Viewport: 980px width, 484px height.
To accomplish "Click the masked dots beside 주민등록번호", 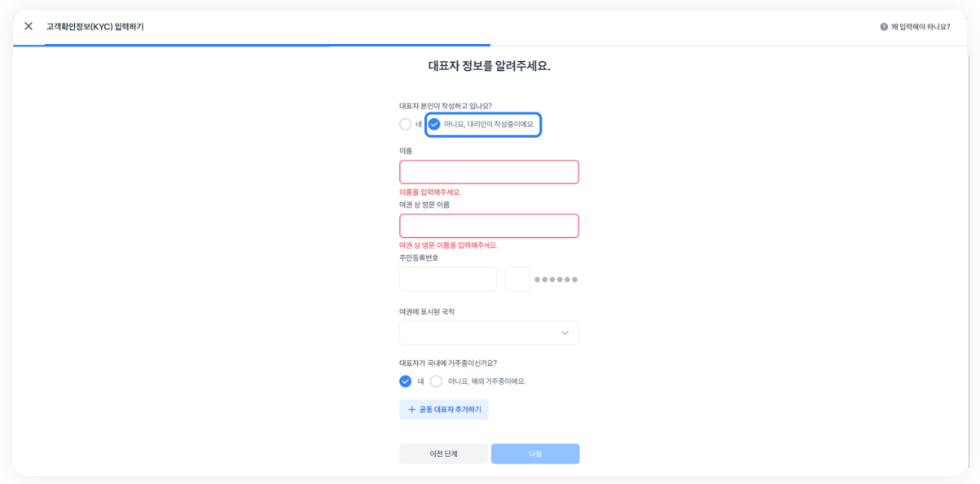I will coord(556,279).
